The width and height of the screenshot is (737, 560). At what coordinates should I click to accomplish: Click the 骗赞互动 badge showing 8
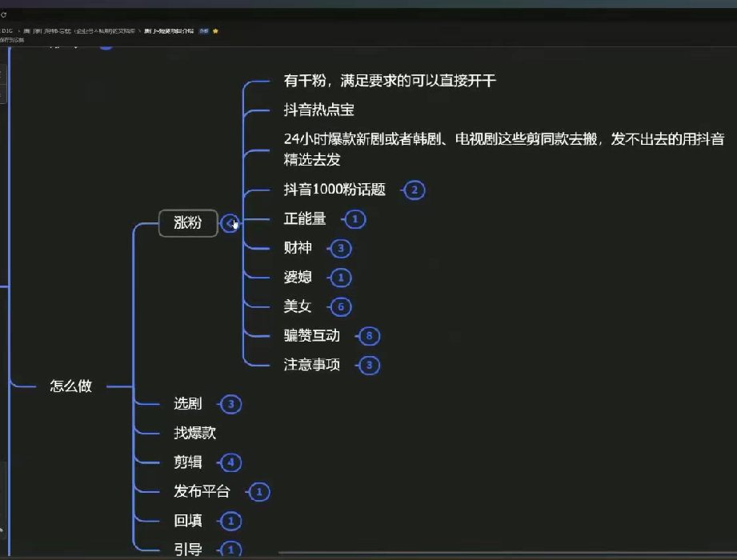(x=369, y=336)
